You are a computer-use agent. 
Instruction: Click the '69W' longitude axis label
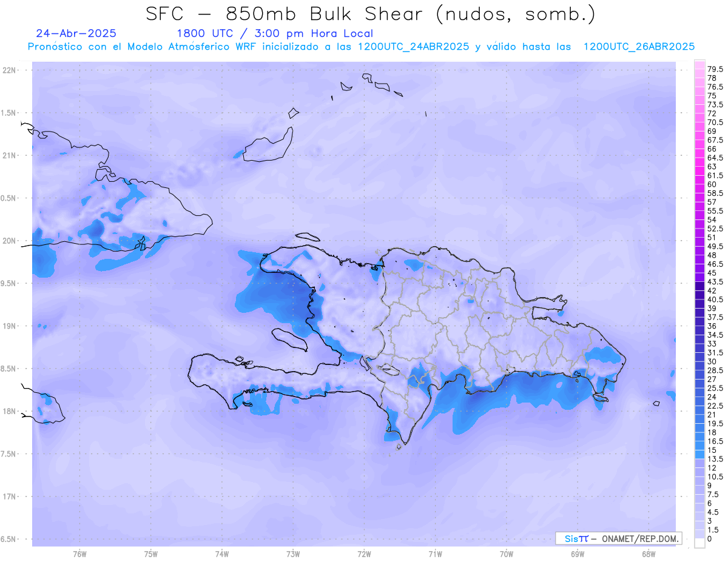click(578, 554)
